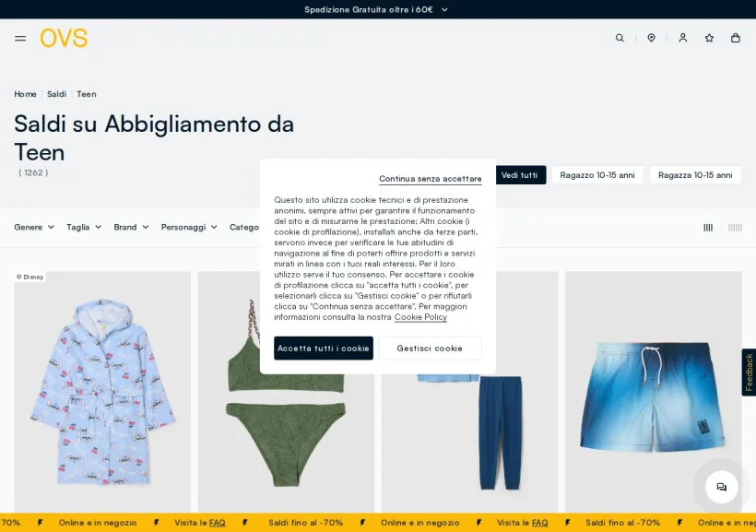
Task: Open the shopping bag icon
Action: pyautogui.click(x=736, y=38)
